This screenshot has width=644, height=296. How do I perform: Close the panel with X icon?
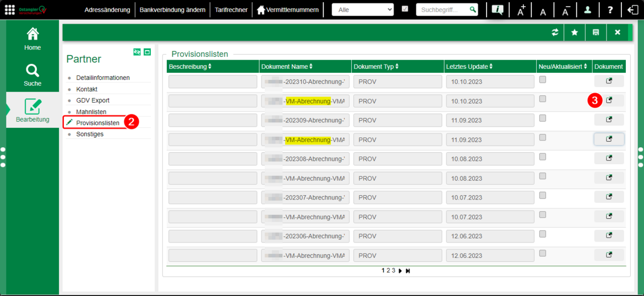(x=617, y=32)
